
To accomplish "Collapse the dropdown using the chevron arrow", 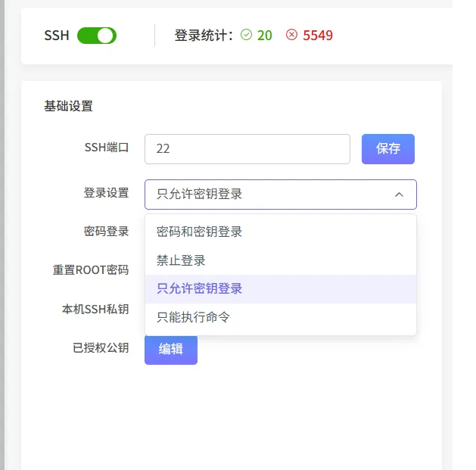I will pyautogui.click(x=399, y=195).
